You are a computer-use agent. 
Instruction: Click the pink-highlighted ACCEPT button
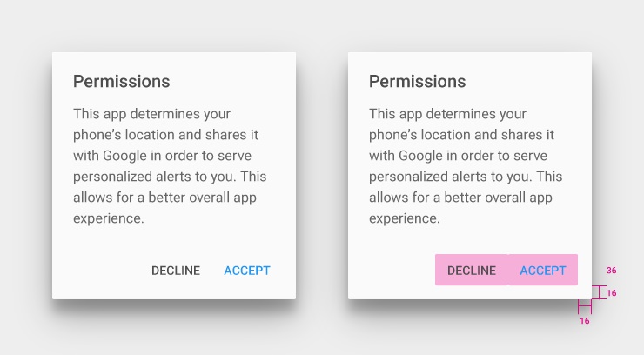click(543, 270)
